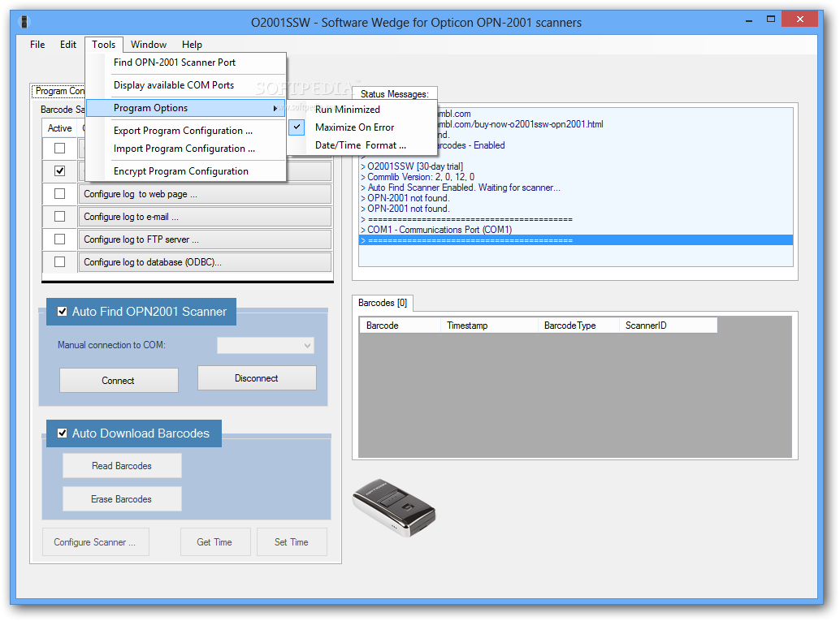Open Configure Scanner dialog

click(95, 542)
